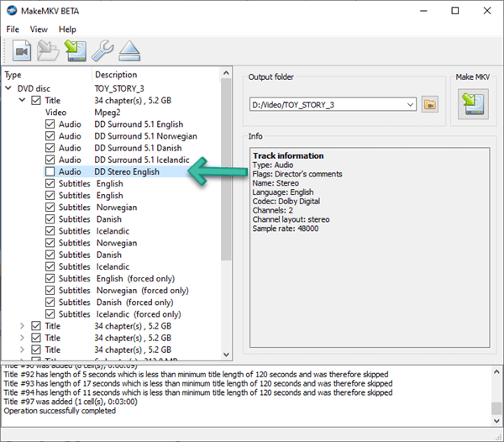
Task: Uncheck the DD Surround 5.1 Danish audio track
Action: [x=50, y=148]
